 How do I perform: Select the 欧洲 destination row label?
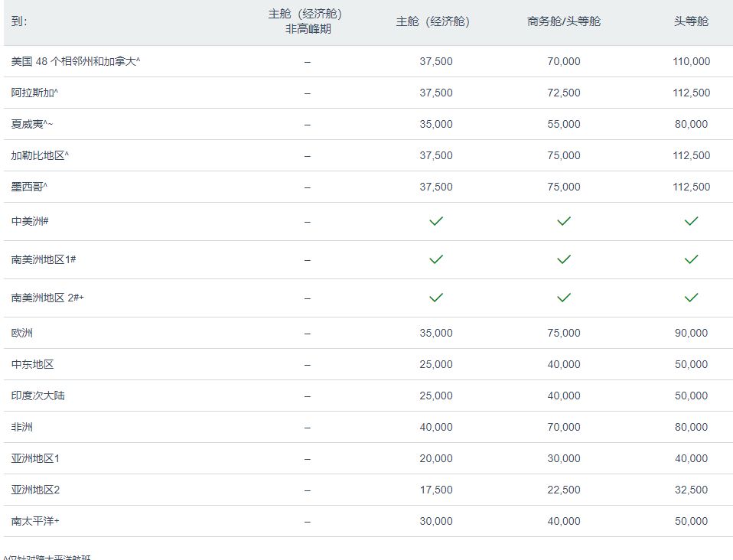[22, 333]
